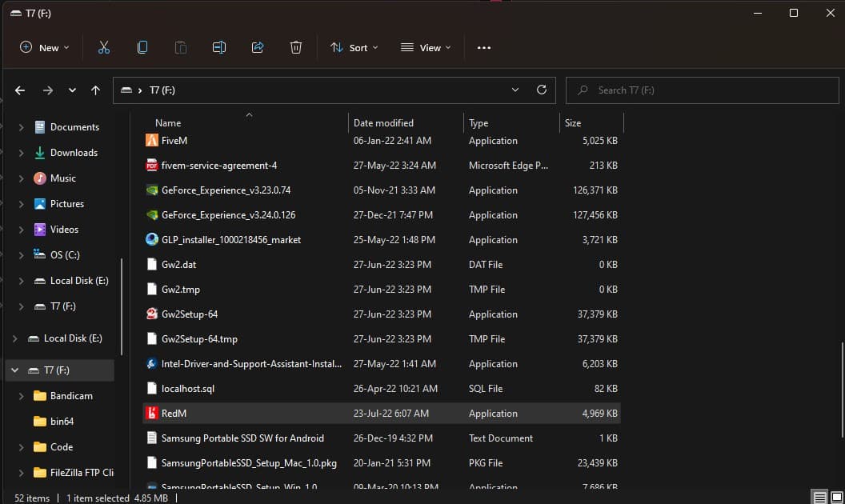
Task: Click the Rename icon in toolbar
Action: pos(218,47)
